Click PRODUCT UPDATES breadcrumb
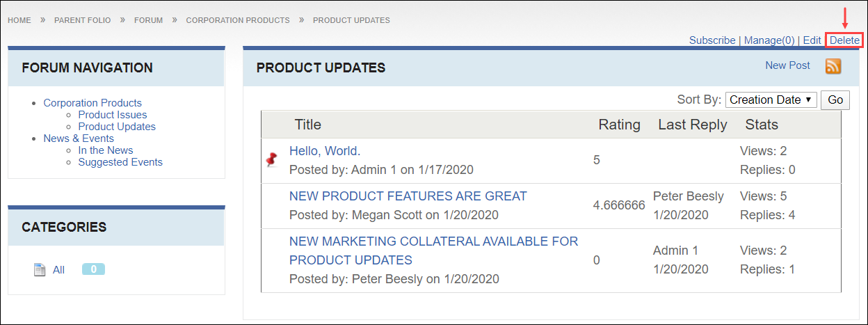This screenshot has height=325, width=868. click(x=351, y=20)
